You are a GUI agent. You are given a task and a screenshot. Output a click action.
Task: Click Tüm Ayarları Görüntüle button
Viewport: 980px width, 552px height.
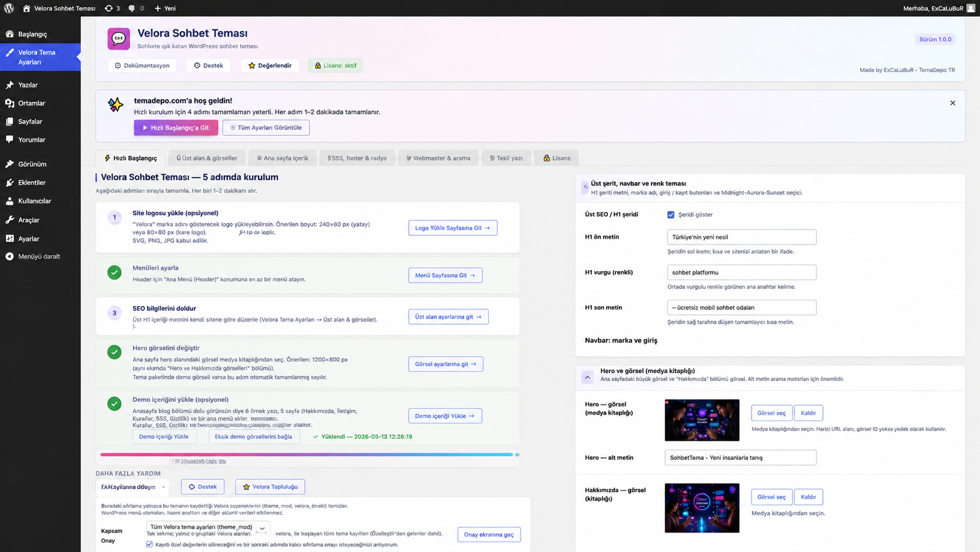pyautogui.click(x=266, y=128)
